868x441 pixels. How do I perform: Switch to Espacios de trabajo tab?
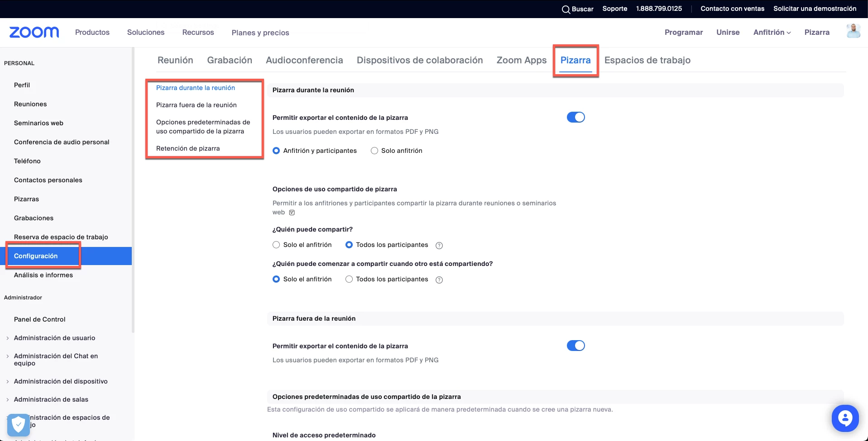pos(647,60)
